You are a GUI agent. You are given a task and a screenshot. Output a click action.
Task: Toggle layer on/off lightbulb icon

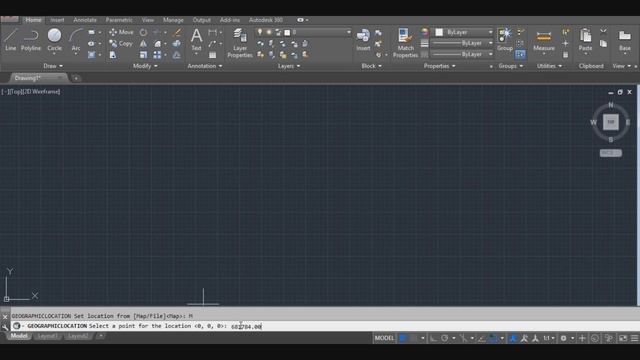(x=260, y=32)
